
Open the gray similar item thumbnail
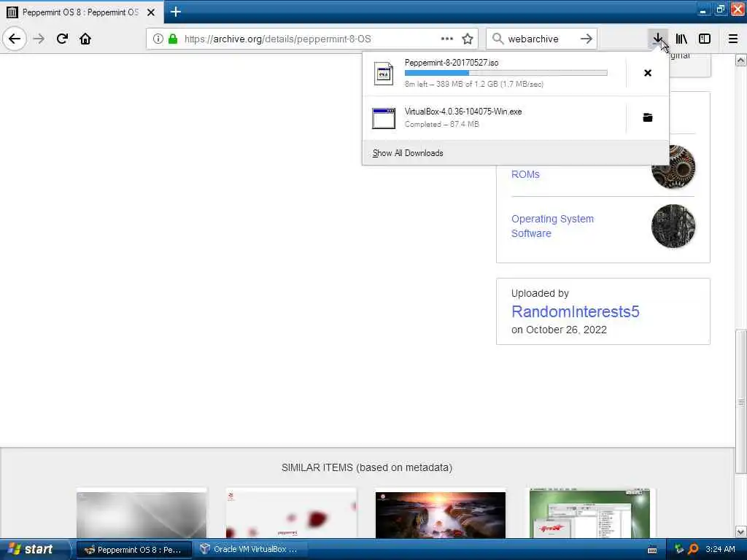point(142,515)
